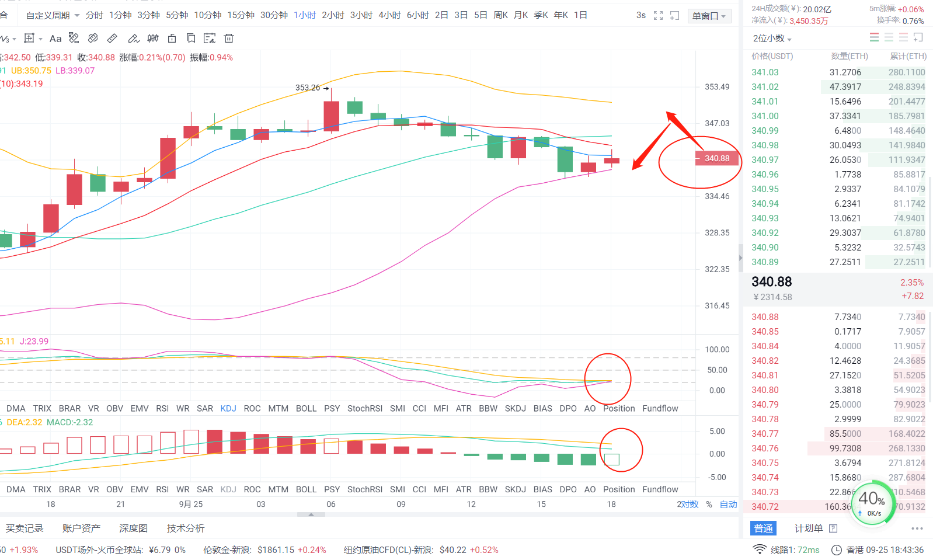
Task: Click USDT场外-火币全球站 ticker item
Action: pyautogui.click(x=120, y=550)
